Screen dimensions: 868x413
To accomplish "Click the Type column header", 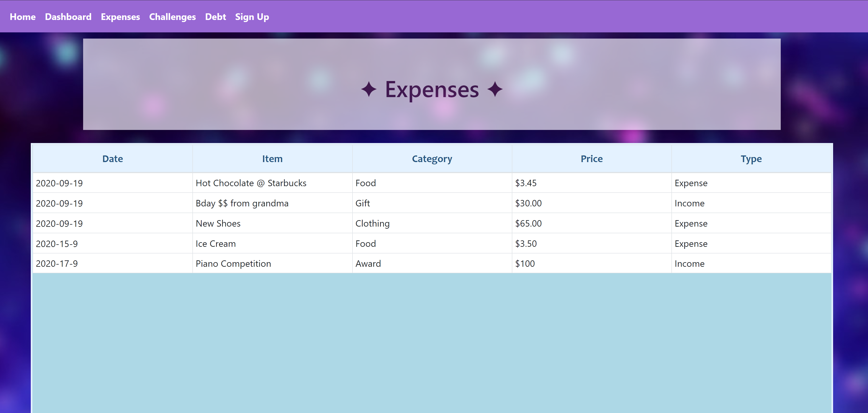I will coord(751,159).
